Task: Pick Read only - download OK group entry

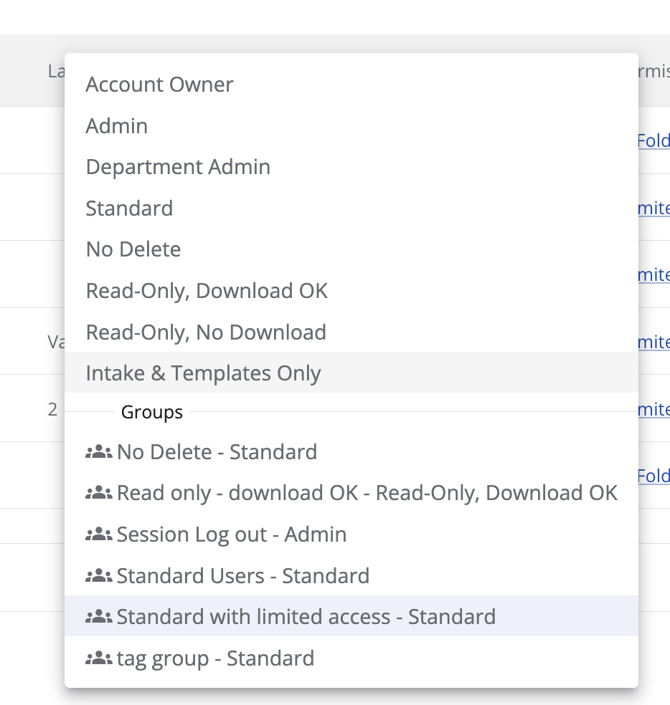Action: (x=367, y=493)
